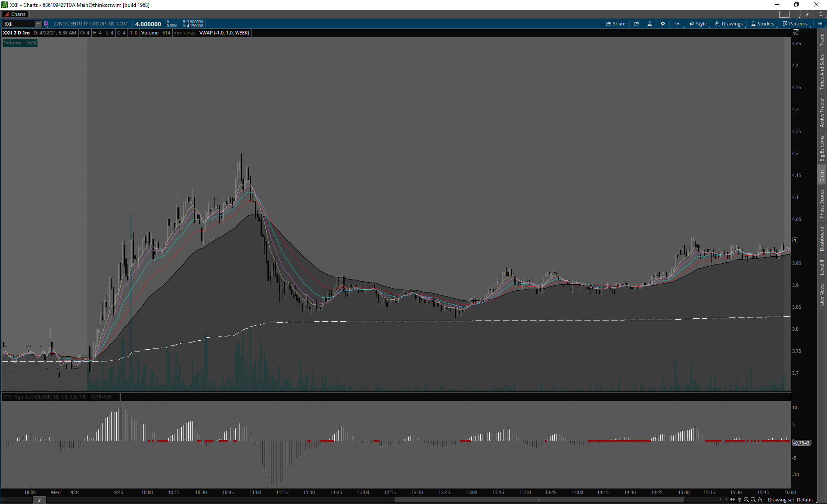Click the zoom in magnifier icon

[x=746, y=500]
